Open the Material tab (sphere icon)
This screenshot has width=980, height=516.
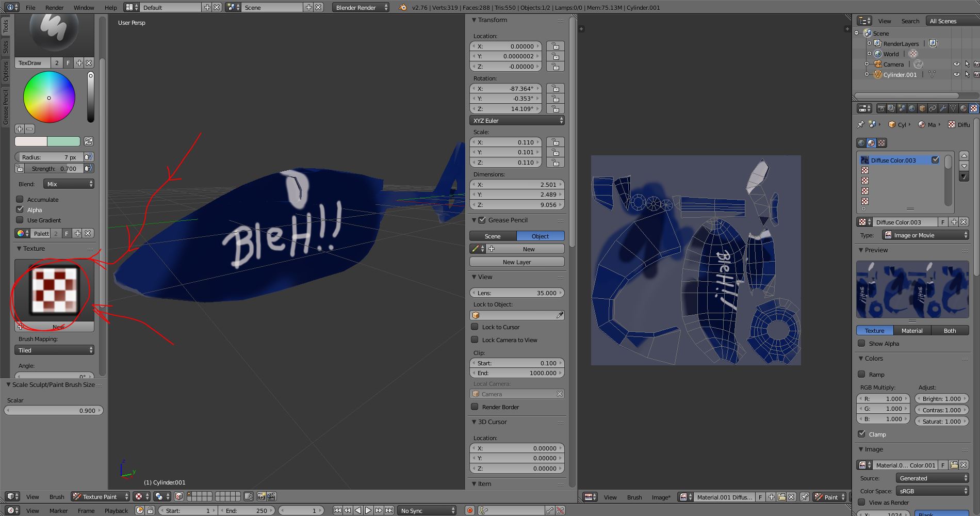[963, 108]
